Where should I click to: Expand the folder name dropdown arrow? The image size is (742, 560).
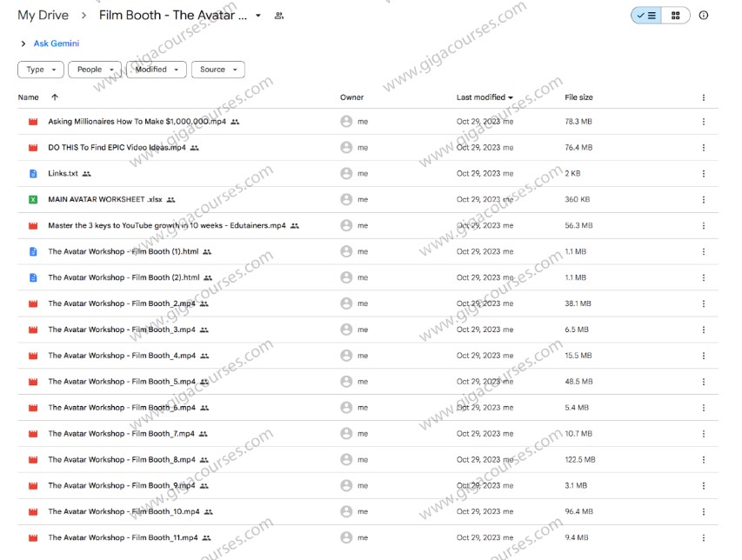click(258, 16)
